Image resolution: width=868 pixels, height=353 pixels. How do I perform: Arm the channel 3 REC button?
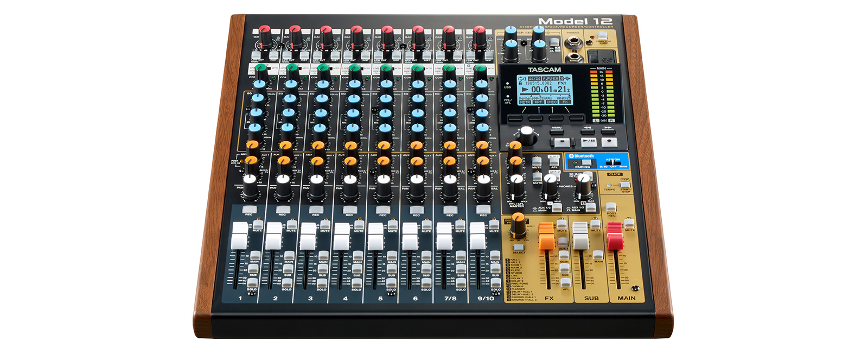[316, 209]
